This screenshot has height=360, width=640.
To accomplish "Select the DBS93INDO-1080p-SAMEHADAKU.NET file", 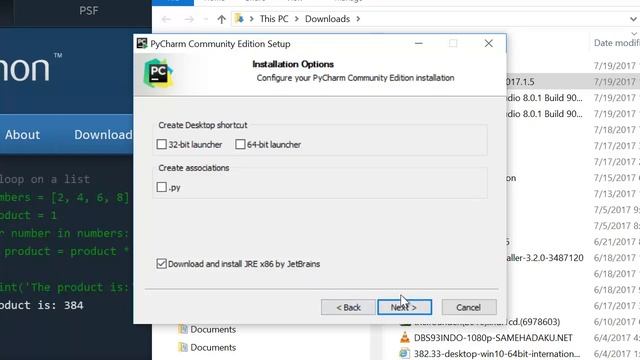I will [493, 338].
